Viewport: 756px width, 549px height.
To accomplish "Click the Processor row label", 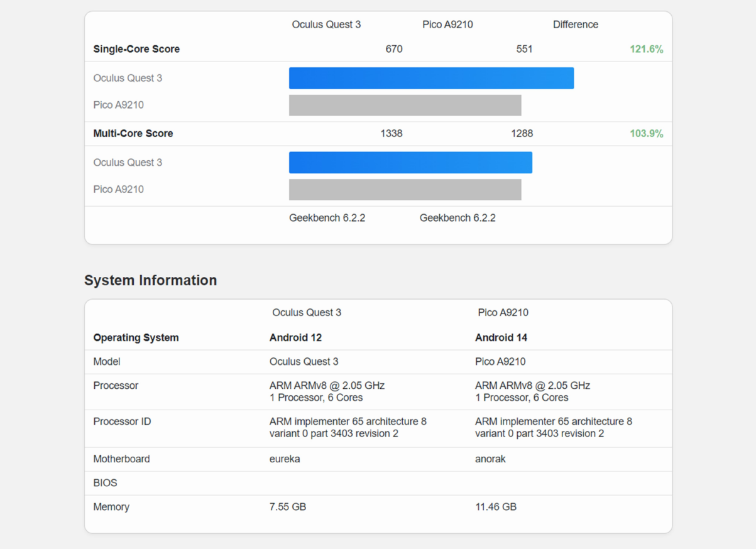I will click(116, 385).
